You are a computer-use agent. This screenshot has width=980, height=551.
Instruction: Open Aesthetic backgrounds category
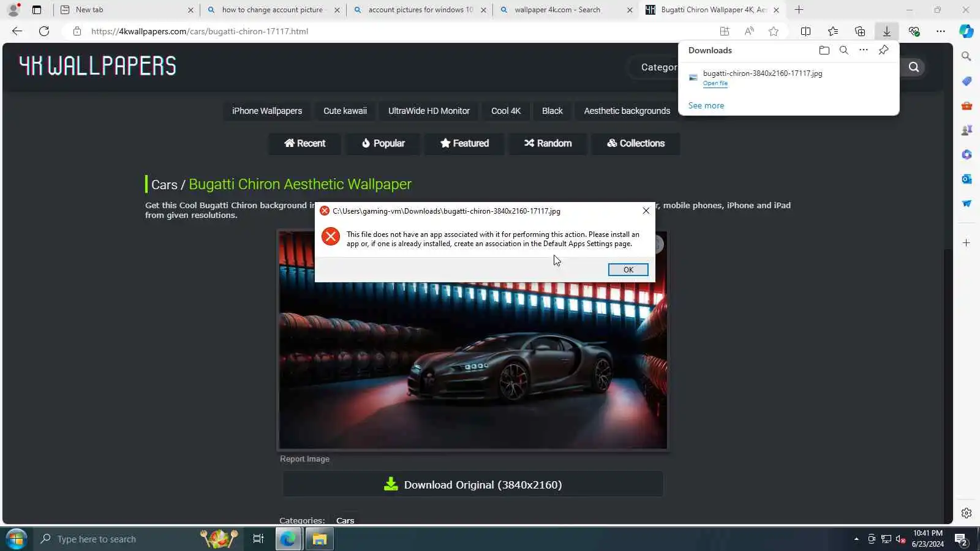tap(627, 111)
